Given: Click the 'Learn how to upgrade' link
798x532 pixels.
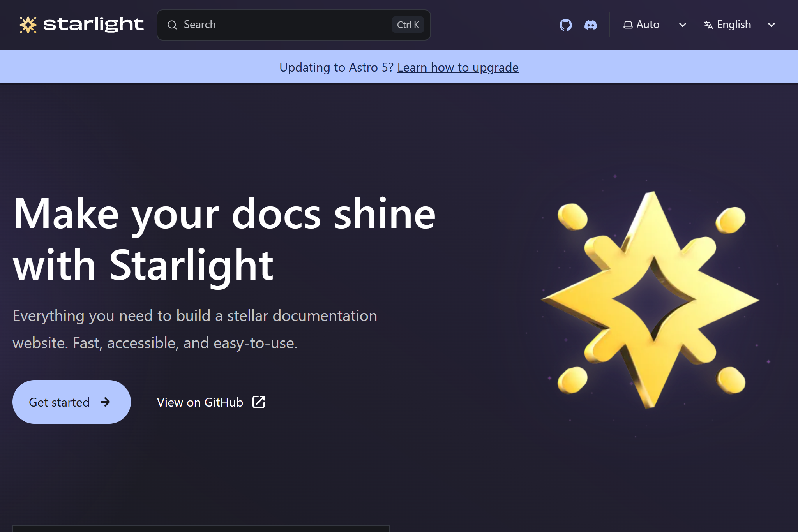Looking at the screenshot, I should (x=457, y=67).
